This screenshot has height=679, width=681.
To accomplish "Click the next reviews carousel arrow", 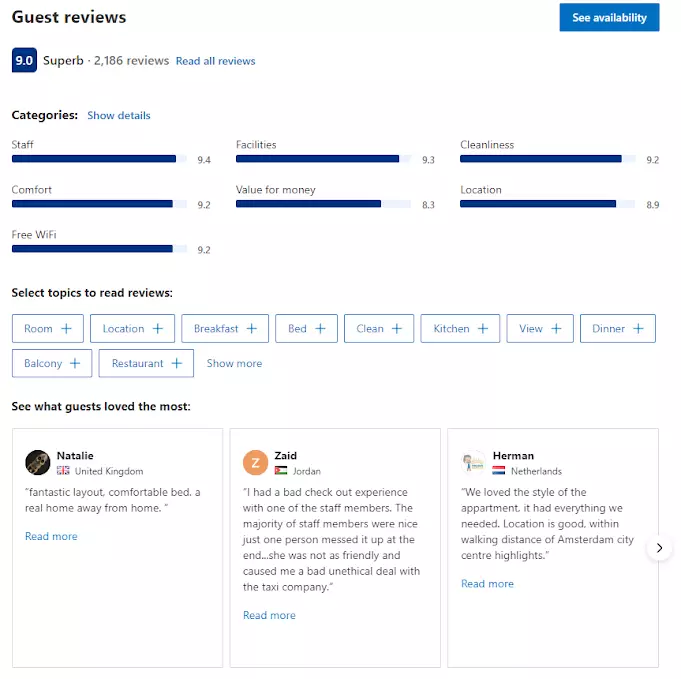I will click(x=659, y=548).
